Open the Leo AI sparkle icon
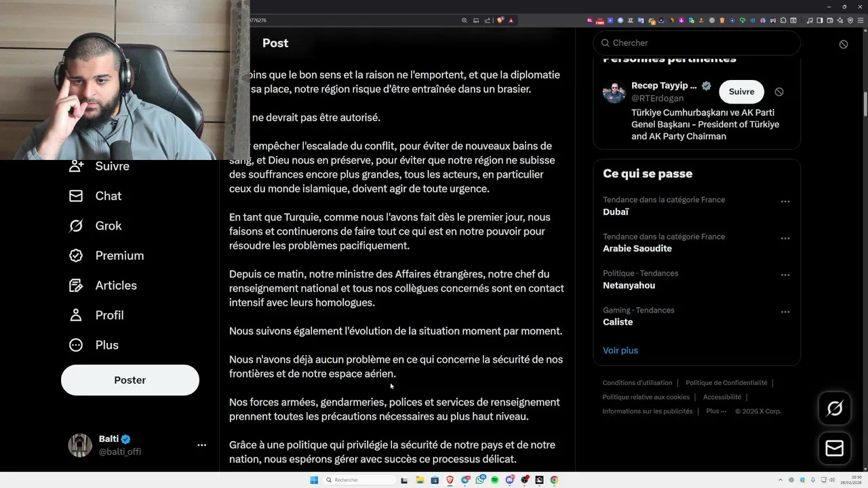868x488 pixels. 840,20
